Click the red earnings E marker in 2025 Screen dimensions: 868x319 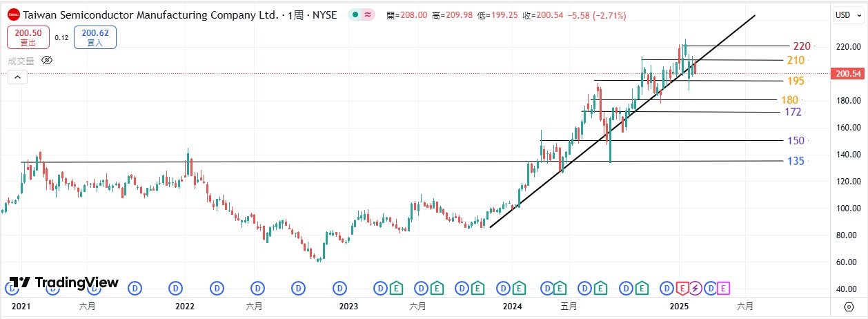coord(682,287)
